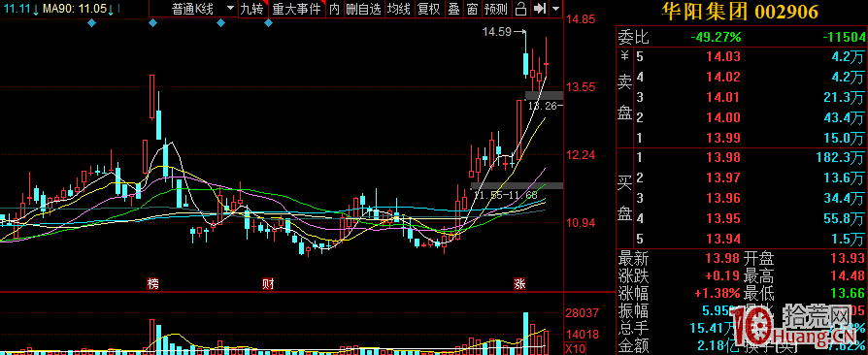Click the 窗 window button
Viewport: 868px width, 355px height.
472,9
